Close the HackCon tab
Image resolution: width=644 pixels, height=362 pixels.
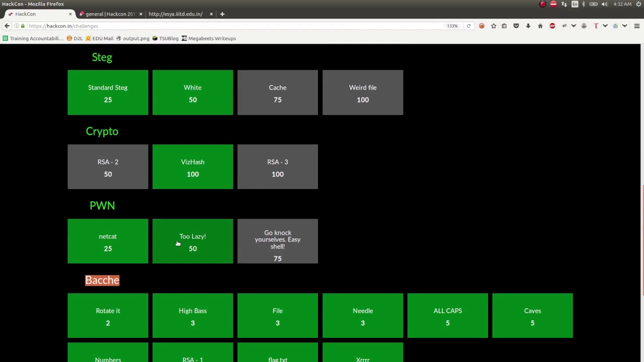(x=70, y=14)
